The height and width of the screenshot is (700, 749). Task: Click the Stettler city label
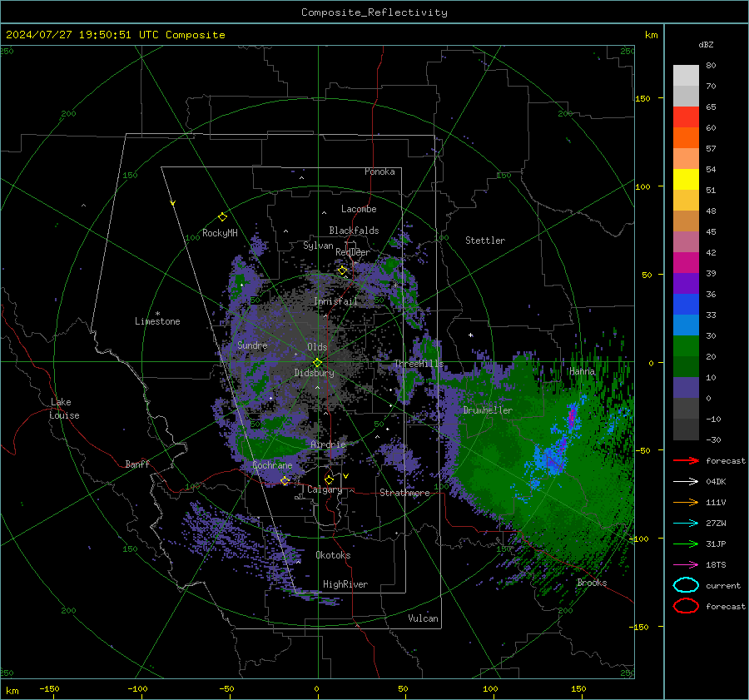point(485,241)
